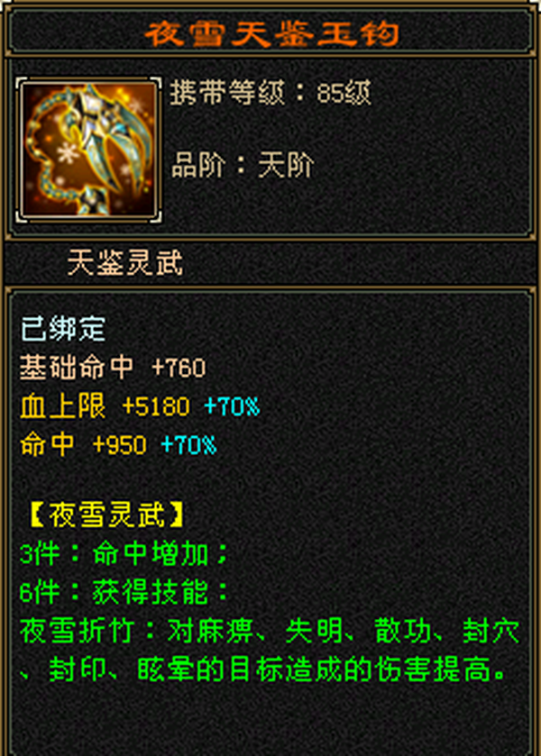The height and width of the screenshot is (756, 541).
Task: Click the 夜雪折竹 skill name
Action: (x=77, y=631)
